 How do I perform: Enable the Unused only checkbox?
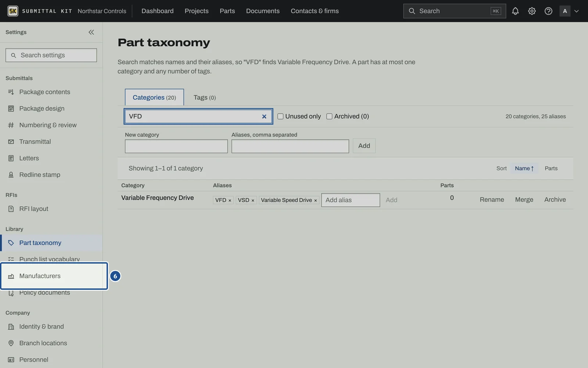pos(280,116)
